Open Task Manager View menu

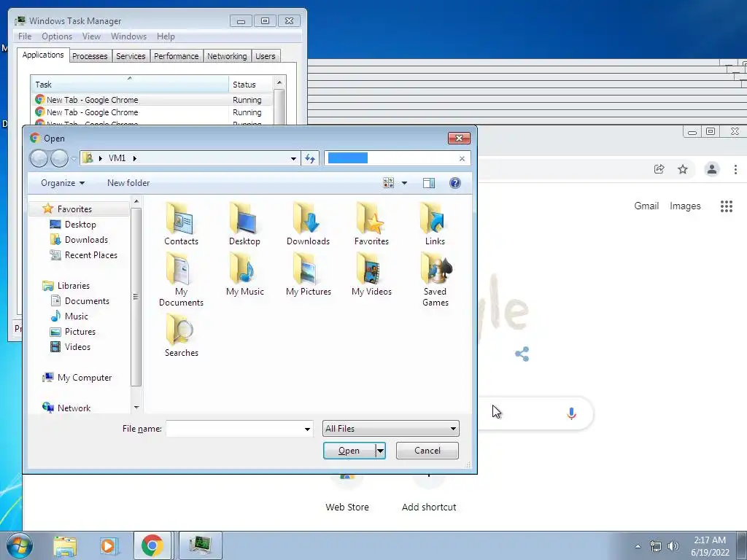(91, 36)
